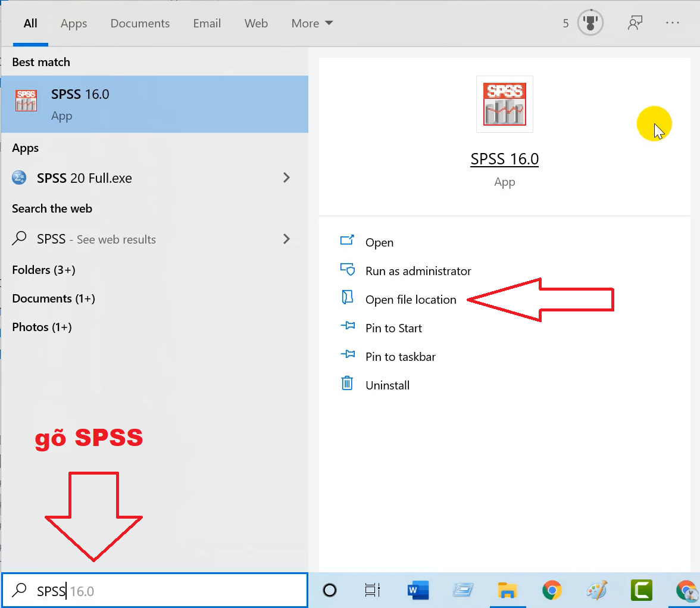Open the three-dot options menu
This screenshot has height=608, width=700.
(673, 23)
